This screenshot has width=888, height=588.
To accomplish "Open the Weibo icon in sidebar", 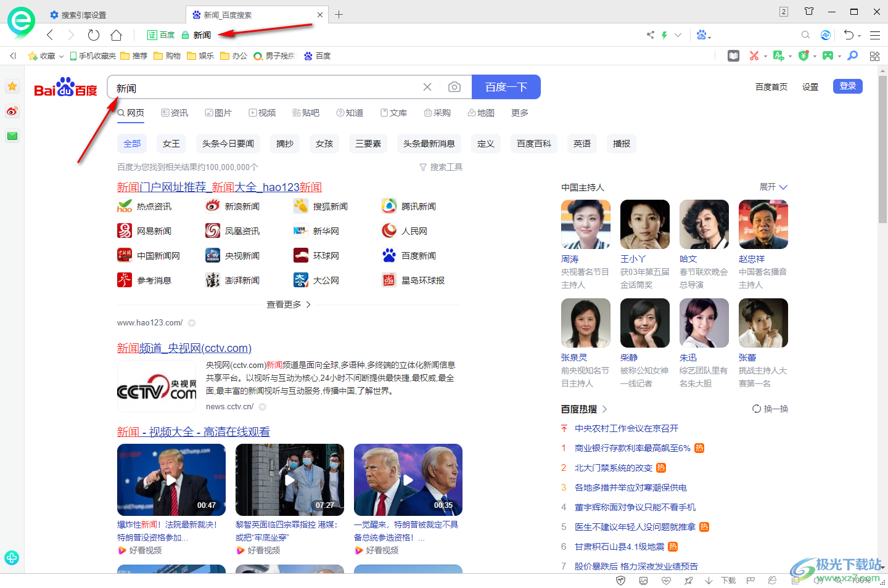I will point(12,111).
